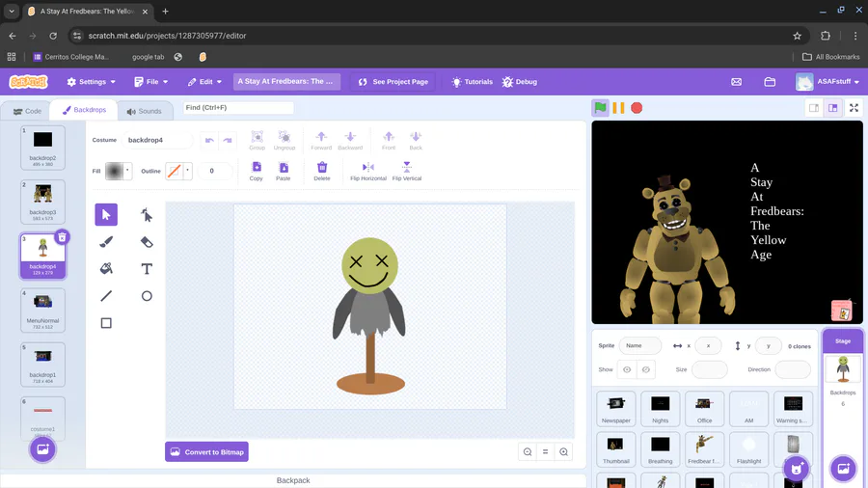Select the backdrop2 thumbnail
Screen dimensions: 868x488
tap(42, 148)
